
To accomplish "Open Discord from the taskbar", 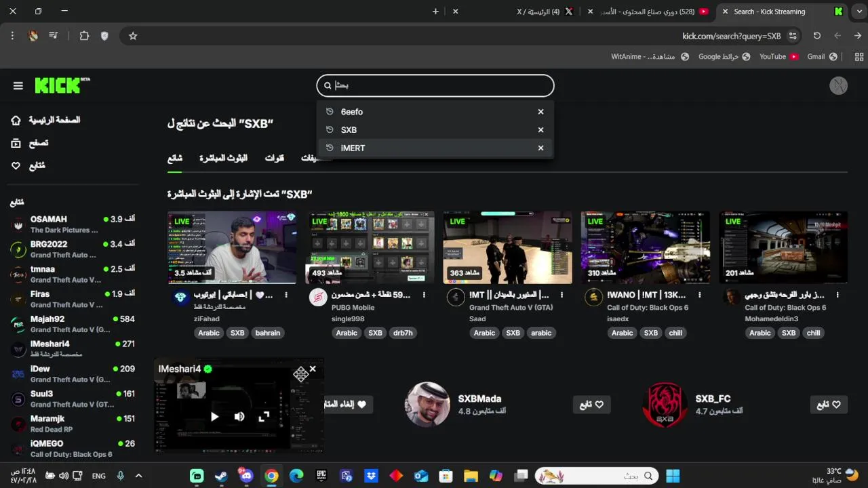I will tap(246, 476).
